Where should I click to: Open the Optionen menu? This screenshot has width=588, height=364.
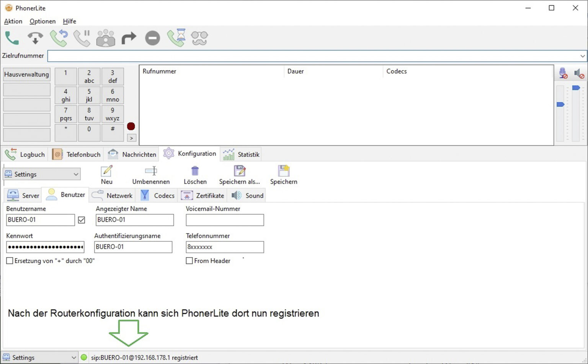(x=42, y=21)
